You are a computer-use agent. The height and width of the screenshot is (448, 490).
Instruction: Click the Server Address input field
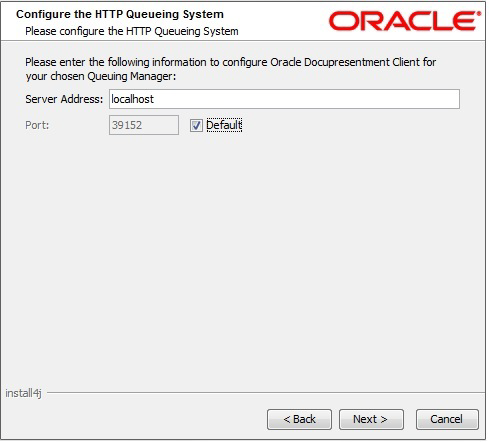(x=284, y=99)
